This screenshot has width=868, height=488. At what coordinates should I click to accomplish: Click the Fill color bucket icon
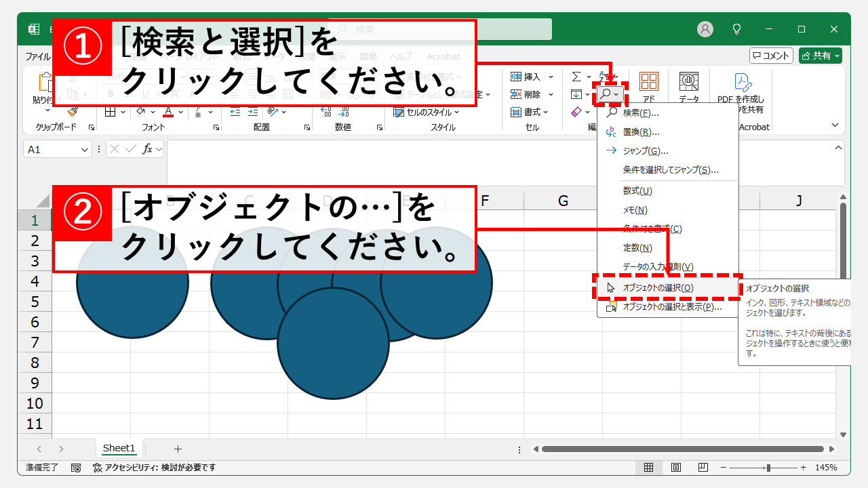[141, 112]
